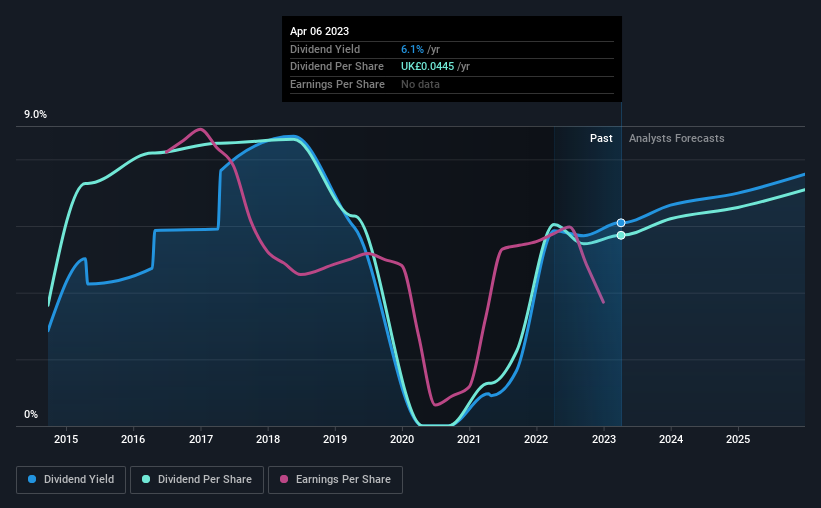Image resolution: width=821 pixels, height=508 pixels.
Task: Select the teal Dividend Per Share marker on the chart
Action: (621, 236)
